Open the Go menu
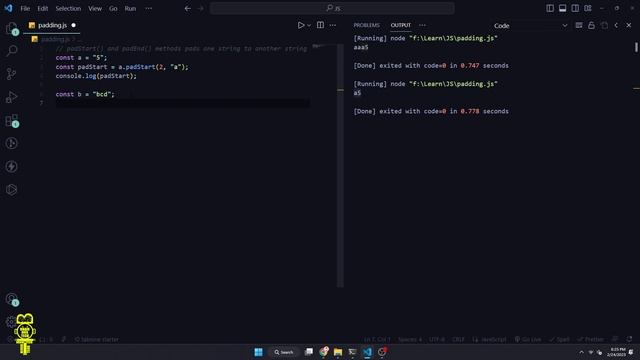640x360 pixels. pyautogui.click(x=113, y=8)
